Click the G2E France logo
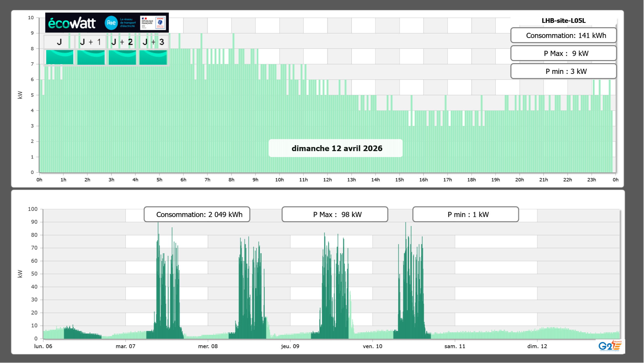This screenshot has height=363, width=644. [x=610, y=346]
